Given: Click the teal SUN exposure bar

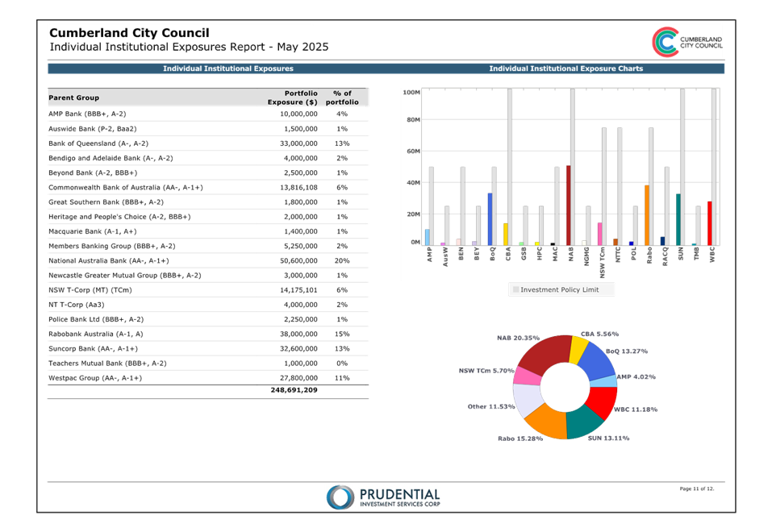Looking at the screenshot, I should point(678,219).
